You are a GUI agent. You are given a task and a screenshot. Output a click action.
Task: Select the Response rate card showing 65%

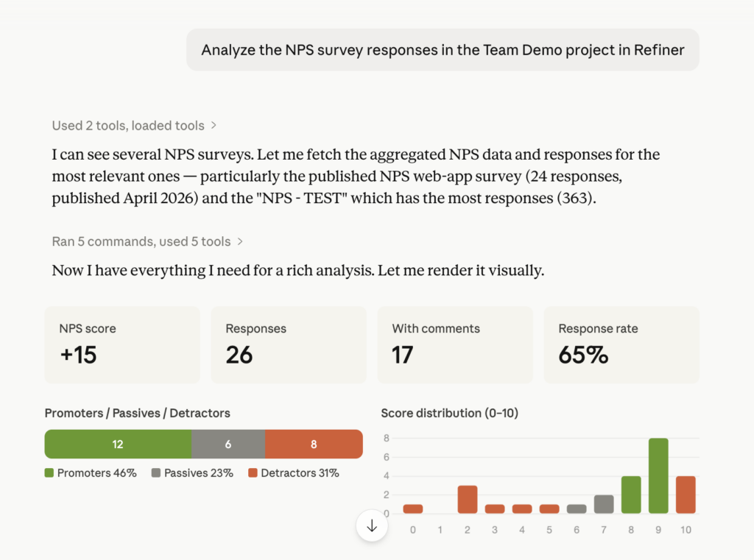click(621, 345)
